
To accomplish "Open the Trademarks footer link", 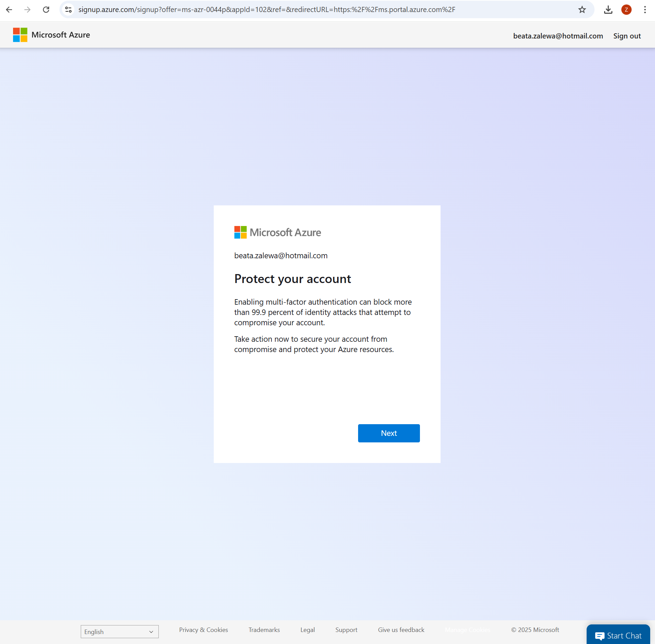I will [264, 630].
